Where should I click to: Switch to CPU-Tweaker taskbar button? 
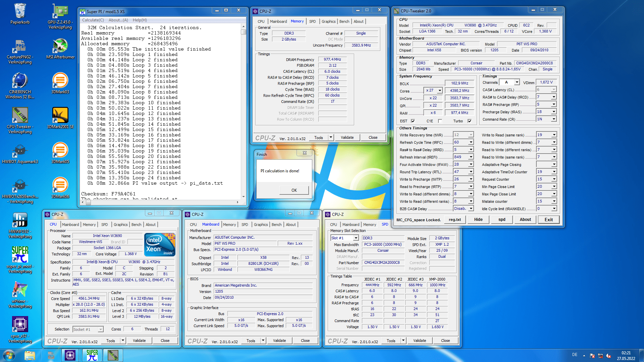(x=113, y=355)
